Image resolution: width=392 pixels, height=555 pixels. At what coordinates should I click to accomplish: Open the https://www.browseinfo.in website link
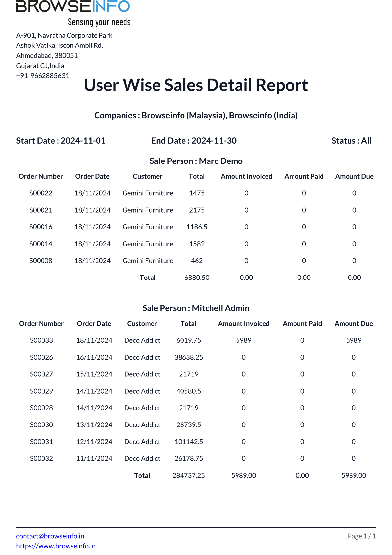pos(56,546)
